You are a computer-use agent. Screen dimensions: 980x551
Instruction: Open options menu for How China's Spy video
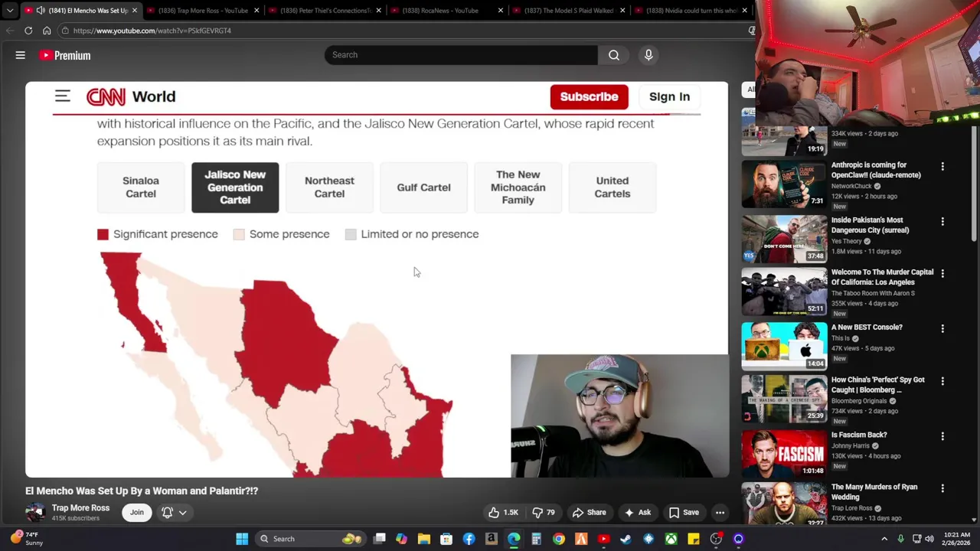[x=942, y=381]
